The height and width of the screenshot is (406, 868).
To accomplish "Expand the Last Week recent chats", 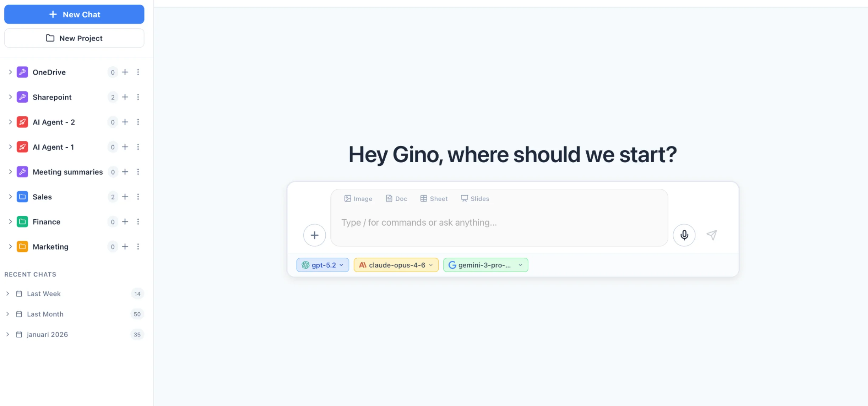I will point(7,293).
